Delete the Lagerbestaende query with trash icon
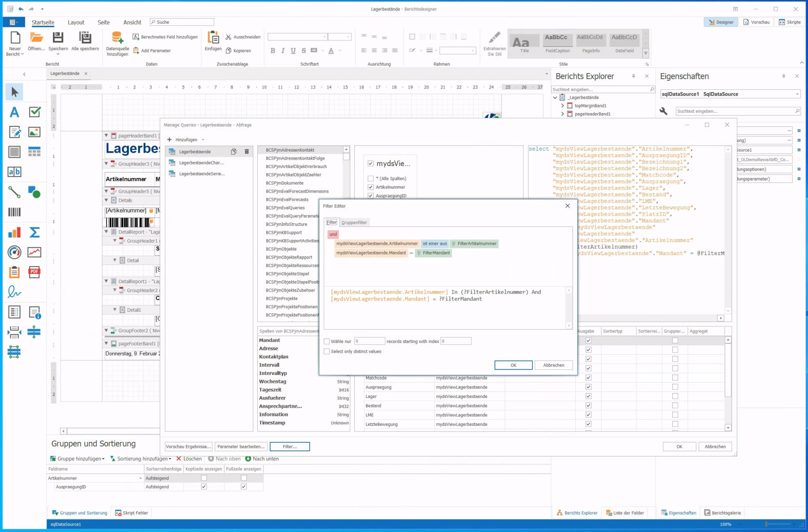The width and height of the screenshot is (808, 532). point(246,151)
